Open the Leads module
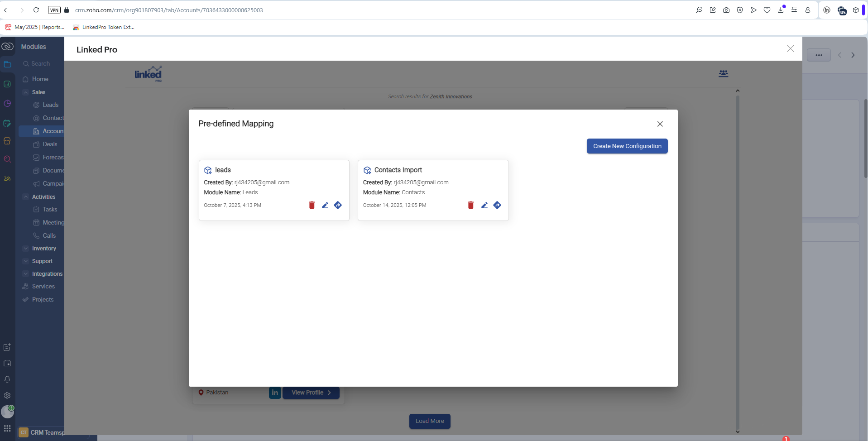The height and width of the screenshot is (441, 868). pos(50,105)
